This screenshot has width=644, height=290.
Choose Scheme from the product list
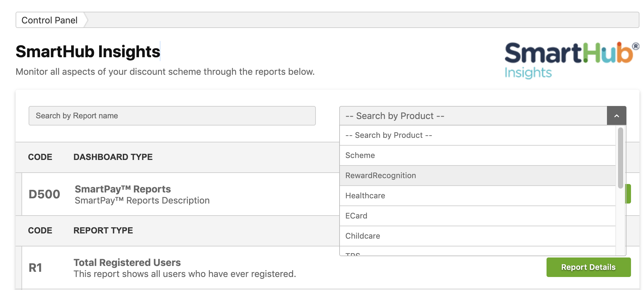[x=477, y=155]
